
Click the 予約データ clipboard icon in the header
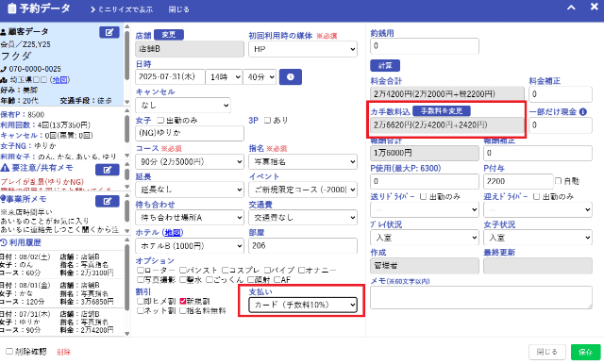click(x=12, y=8)
